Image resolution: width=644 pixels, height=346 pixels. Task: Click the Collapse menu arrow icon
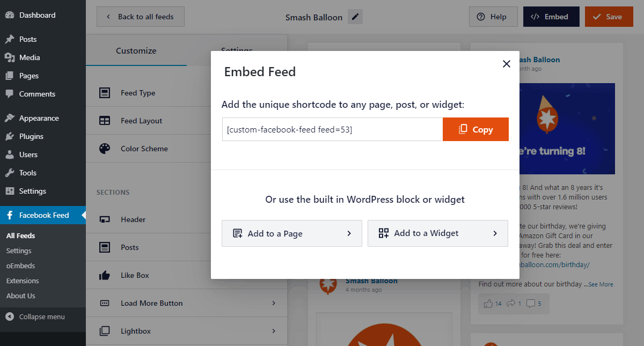click(x=9, y=316)
